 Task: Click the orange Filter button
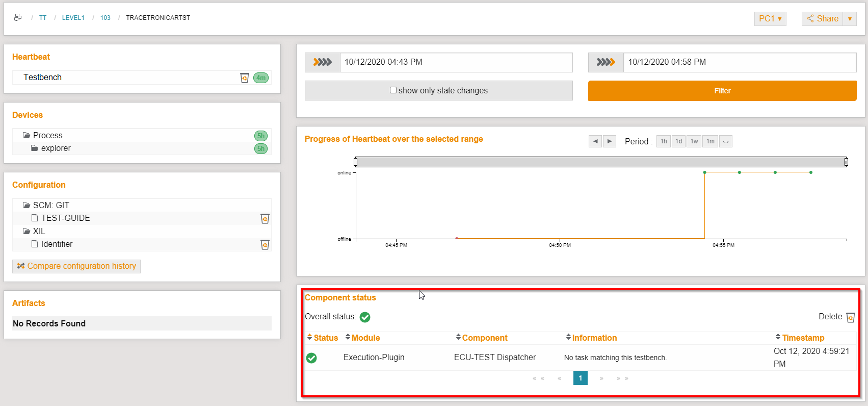(722, 91)
